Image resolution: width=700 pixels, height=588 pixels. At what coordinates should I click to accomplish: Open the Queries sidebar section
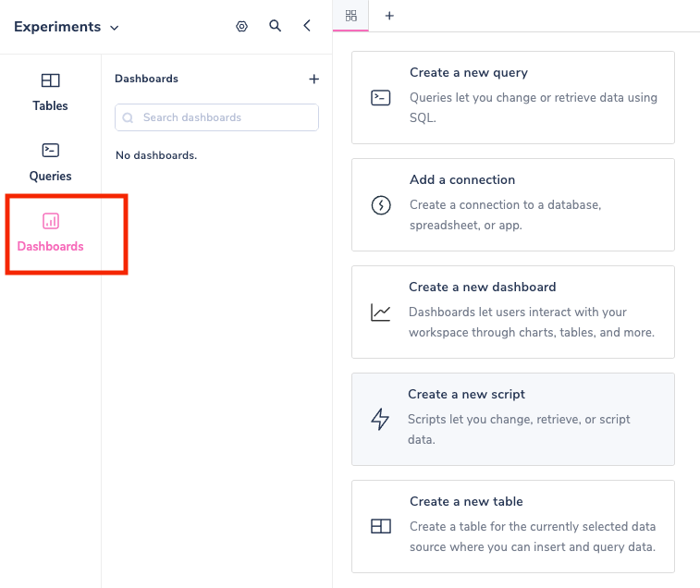(51, 162)
